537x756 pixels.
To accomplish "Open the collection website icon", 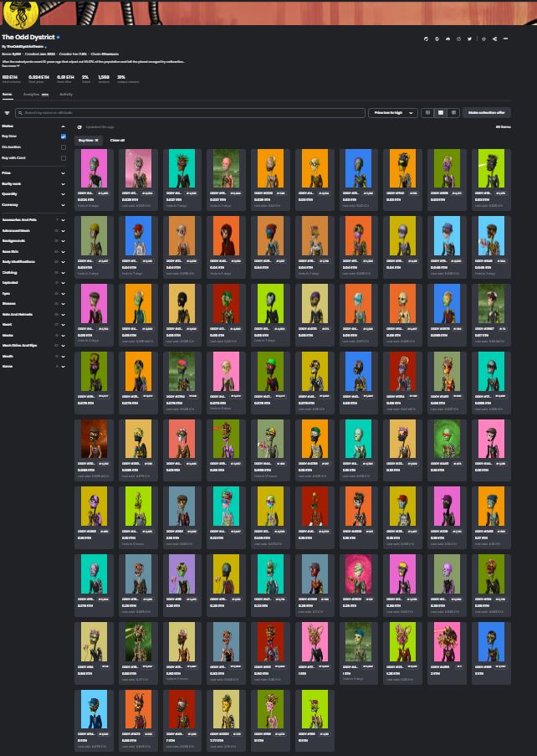I will click(437, 39).
